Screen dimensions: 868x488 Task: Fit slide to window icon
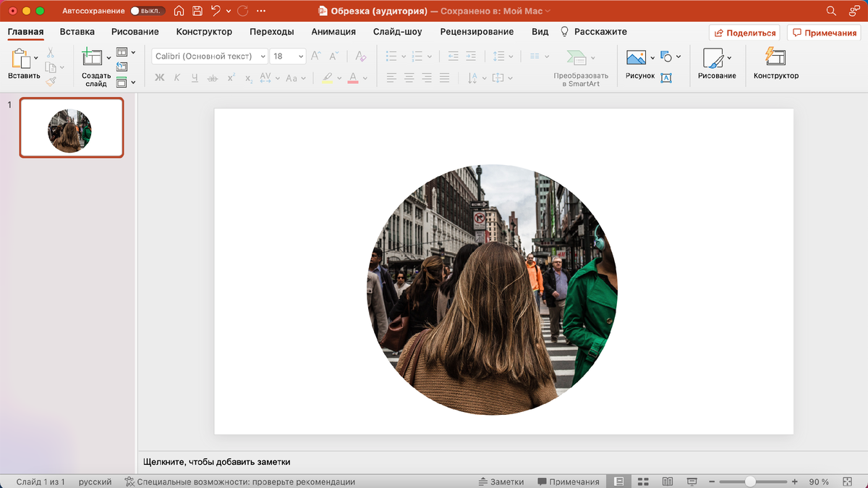(847, 481)
